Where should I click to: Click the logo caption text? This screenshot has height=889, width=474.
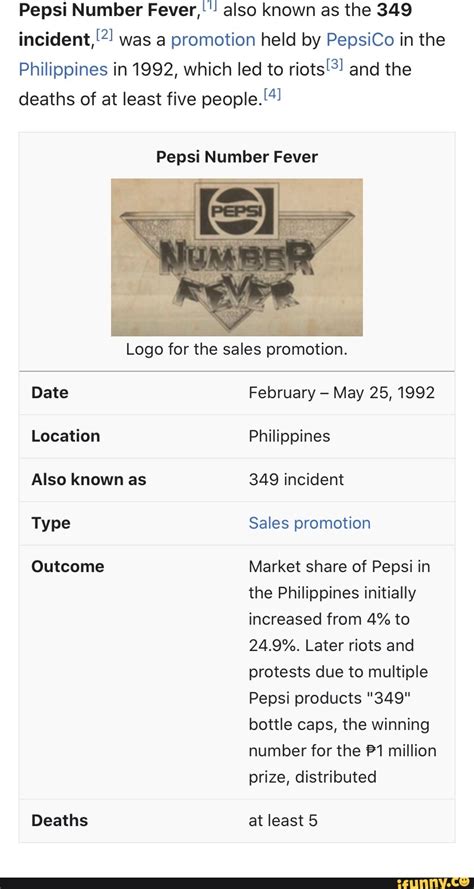pos(236,349)
